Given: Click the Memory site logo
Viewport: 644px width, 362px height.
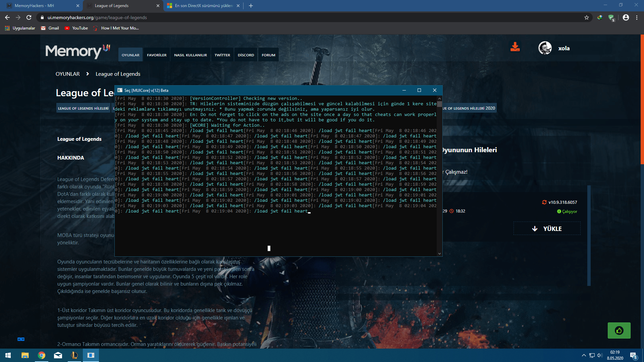Looking at the screenshot, I should (x=77, y=51).
